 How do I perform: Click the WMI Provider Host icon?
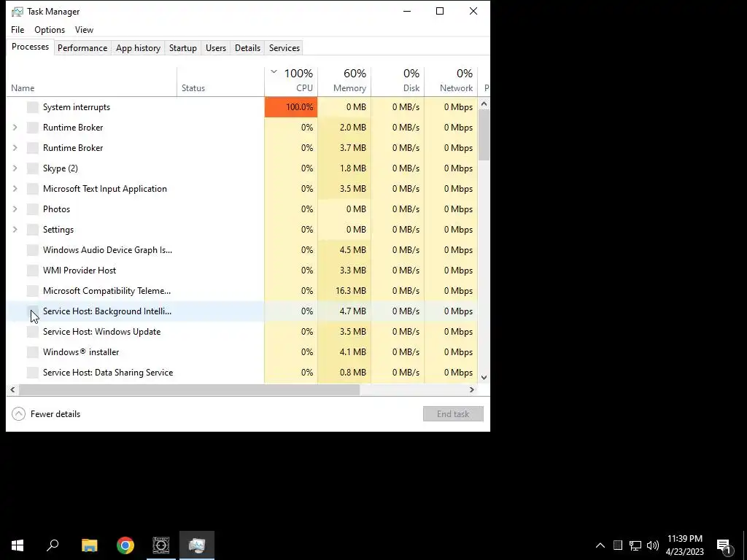[x=32, y=271]
